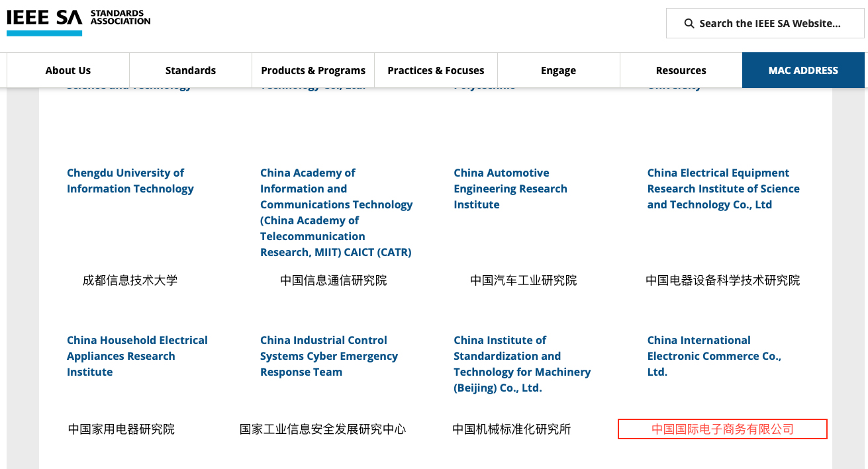Visit China Industrial Control Systems Cyber Emergency link

pyautogui.click(x=328, y=356)
